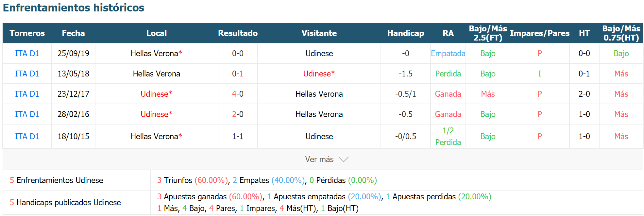The image size is (644, 216).
Task: Select the Impares/Pares column header
Action: click(x=540, y=33)
